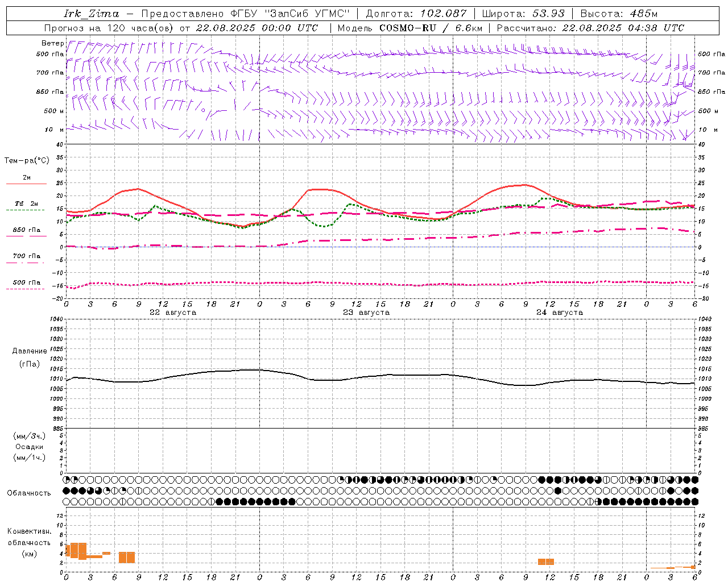Image resolution: width=728 pixels, height=582 pixels.
Task: Click the 24 августа date label
Action: (x=560, y=313)
